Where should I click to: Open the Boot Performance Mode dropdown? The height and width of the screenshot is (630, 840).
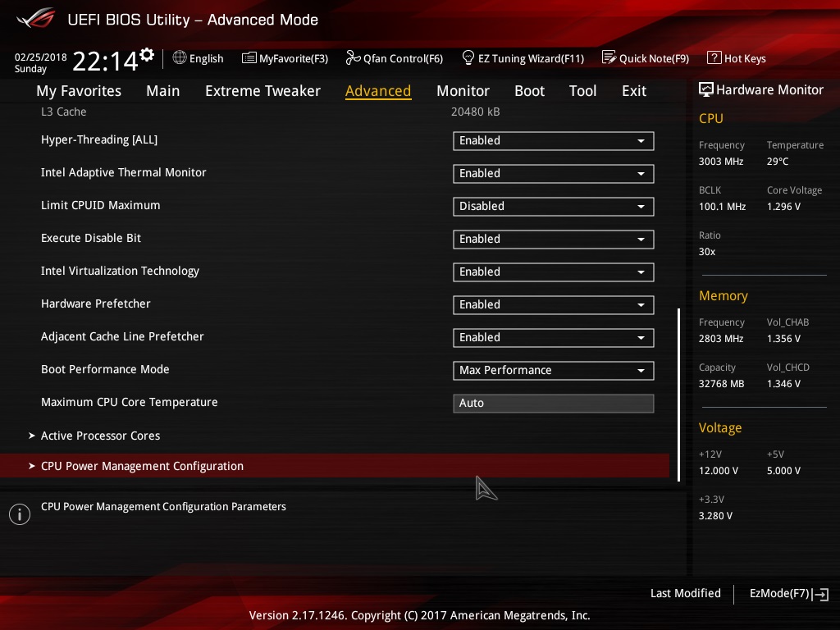(x=553, y=370)
